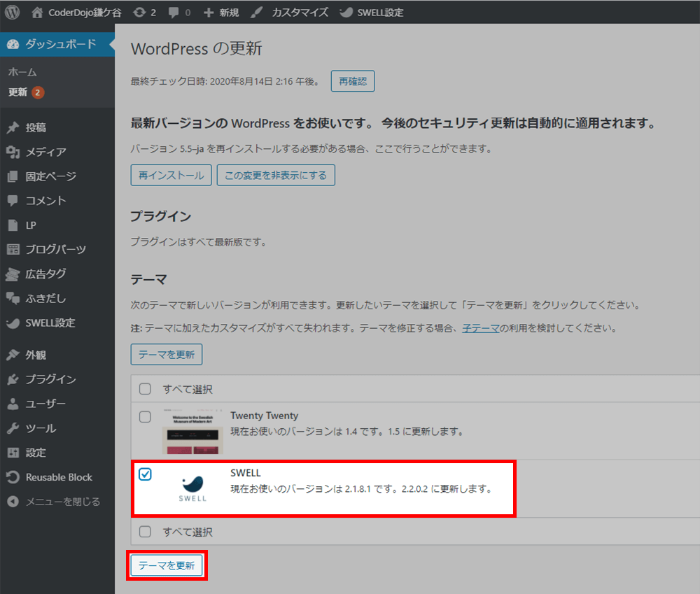
Task: Click the CoderDojo鎌ケ谷 site name
Action: click(85, 13)
